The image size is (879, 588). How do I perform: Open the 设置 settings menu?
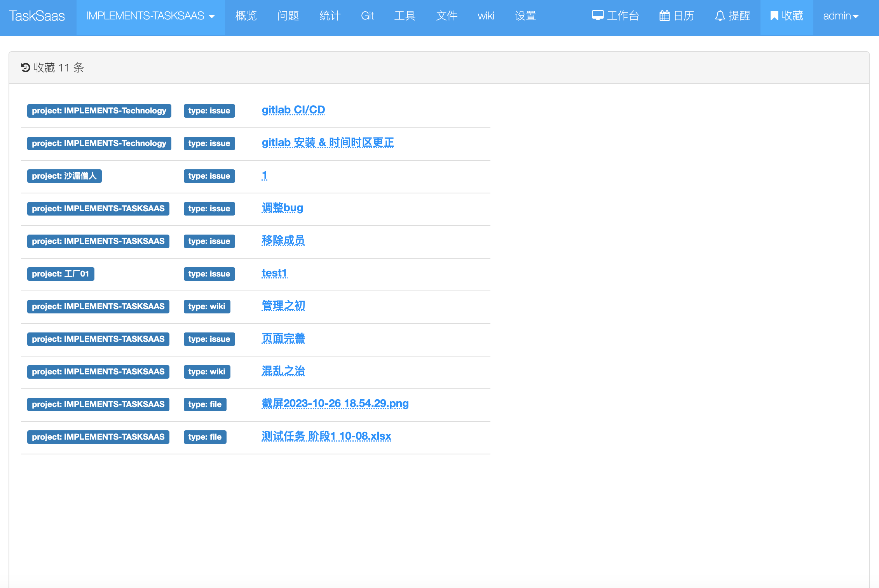(525, 16)
